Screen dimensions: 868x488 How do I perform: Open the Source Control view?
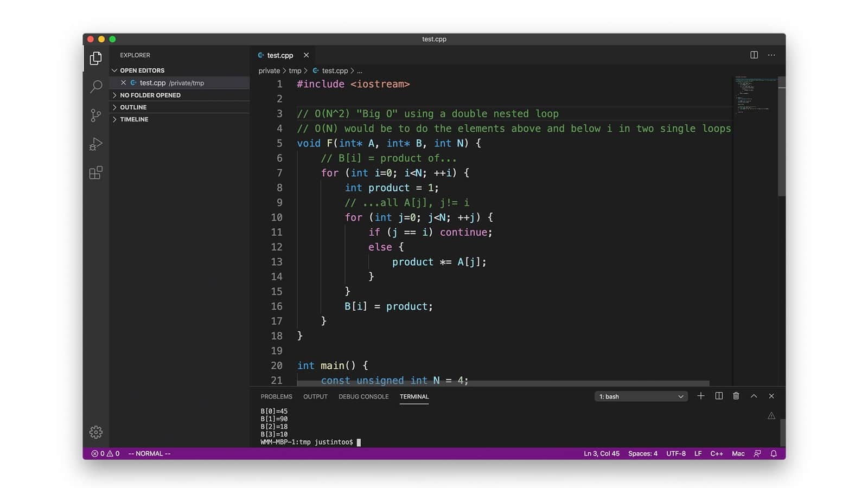click(x=95, y=115)
